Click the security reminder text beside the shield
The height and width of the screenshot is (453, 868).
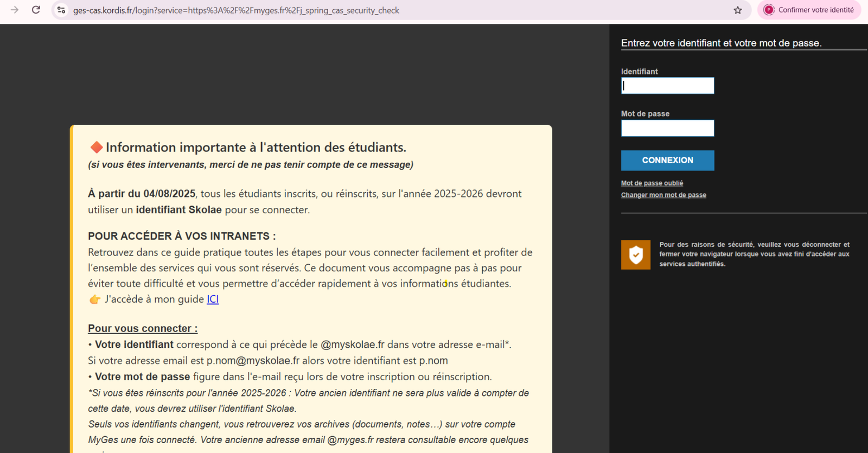point(754,254)
